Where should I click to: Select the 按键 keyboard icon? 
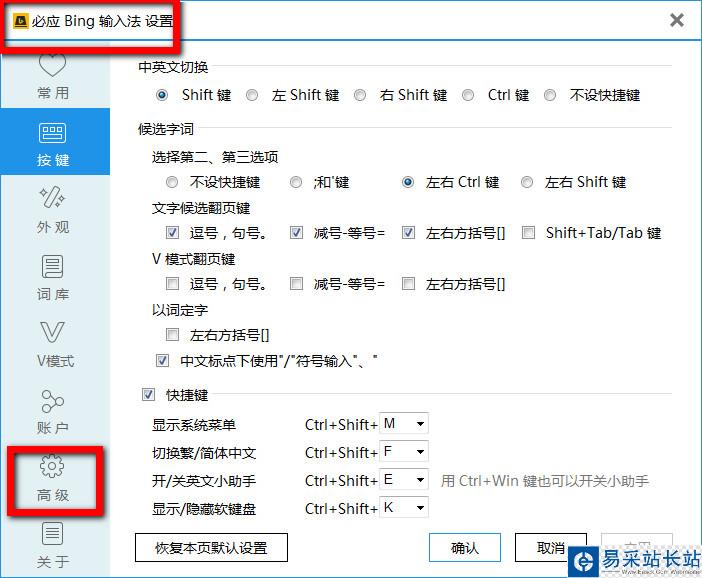pos(52,133)
